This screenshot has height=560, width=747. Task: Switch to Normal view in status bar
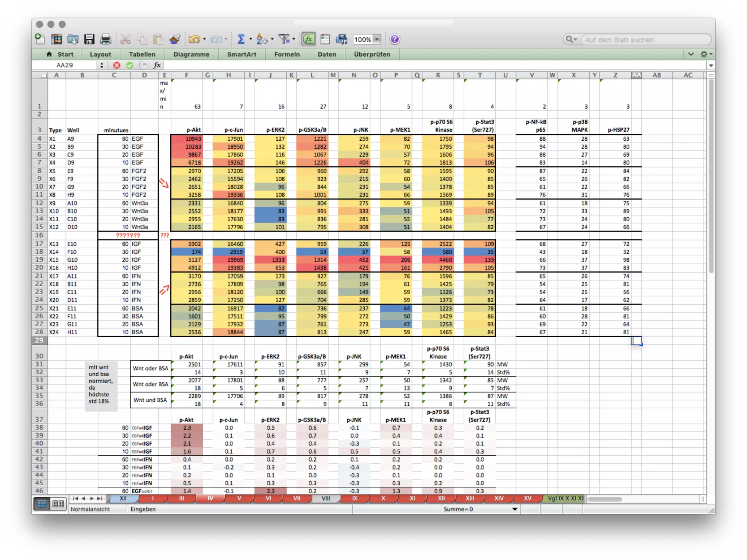pyautogui.click(x=42, y=504)
